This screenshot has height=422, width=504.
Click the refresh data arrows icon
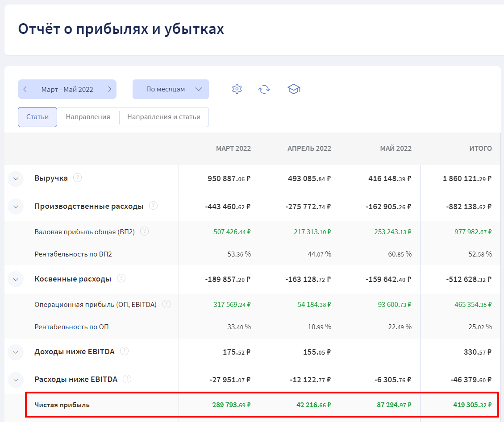click(264, 89)
